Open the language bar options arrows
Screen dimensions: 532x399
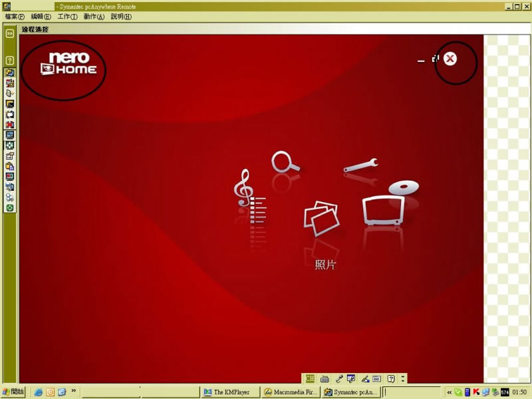click(403, 378)
